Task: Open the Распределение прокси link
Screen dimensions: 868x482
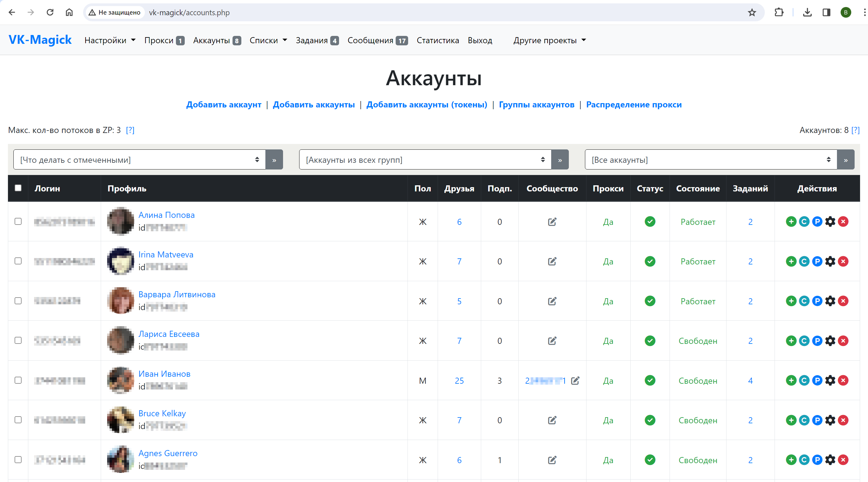Action: [x=633, y=105]
